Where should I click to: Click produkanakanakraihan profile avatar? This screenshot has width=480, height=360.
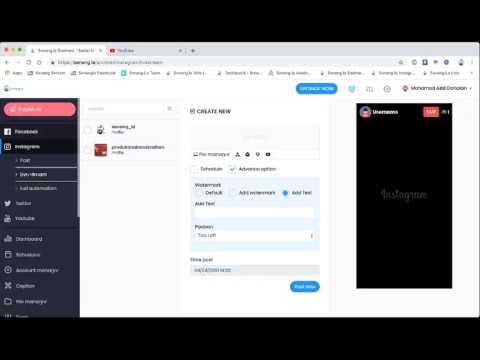(x=101, y=150)
